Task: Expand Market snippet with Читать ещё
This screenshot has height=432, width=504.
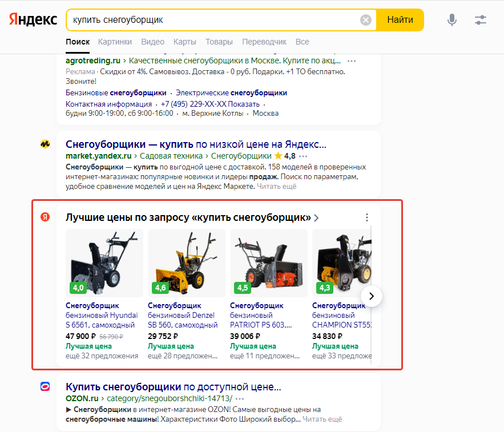Action: (276, 187)
